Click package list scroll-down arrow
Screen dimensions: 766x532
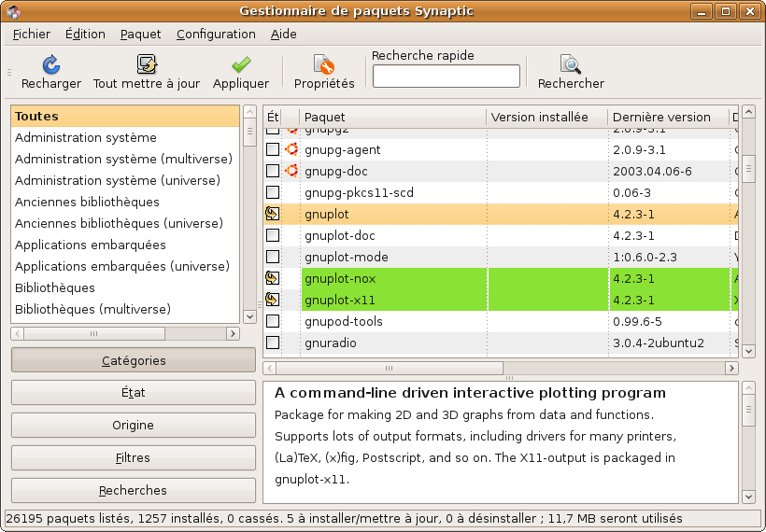(x=748, y=351)
